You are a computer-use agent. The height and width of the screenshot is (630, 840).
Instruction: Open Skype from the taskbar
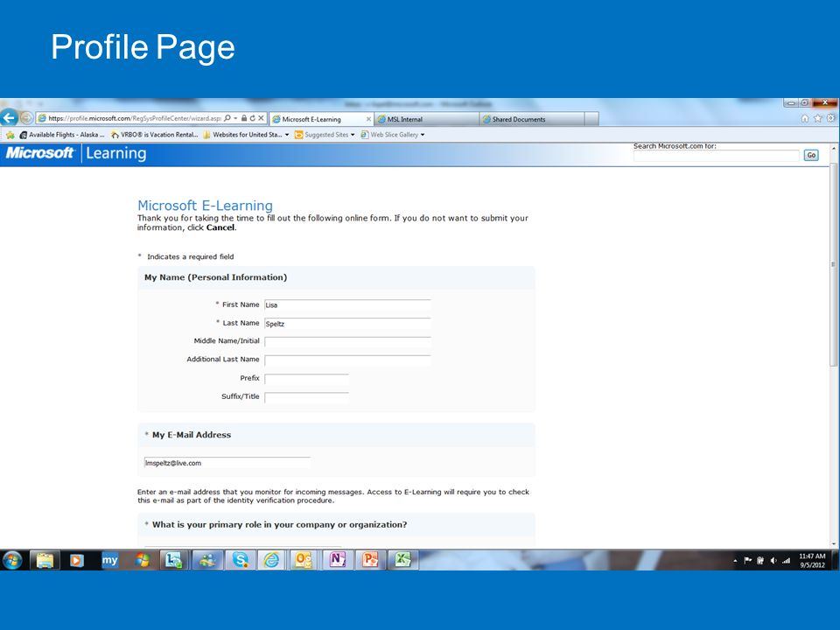pos(240,560)
